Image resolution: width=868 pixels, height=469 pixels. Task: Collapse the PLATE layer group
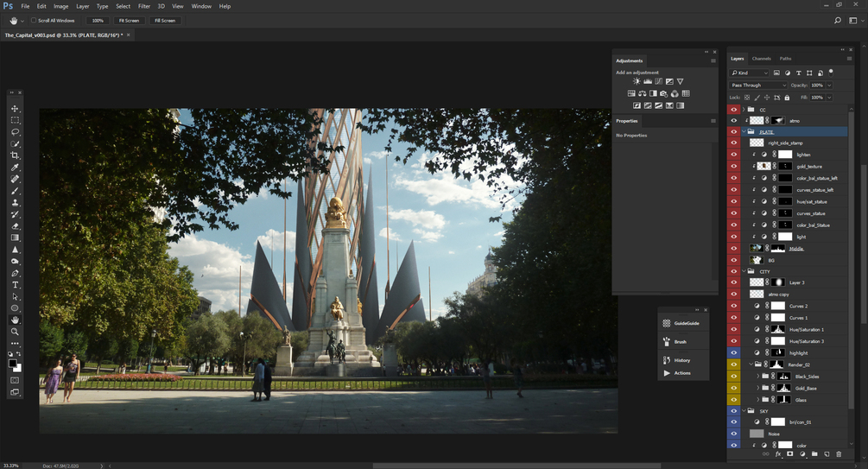point(744,132)
